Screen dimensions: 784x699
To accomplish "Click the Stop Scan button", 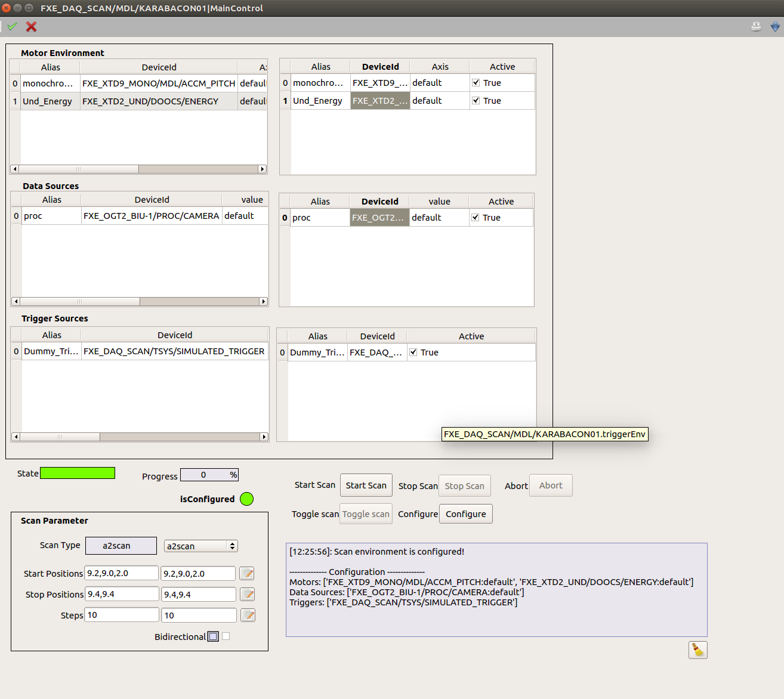I will [465, 486].
